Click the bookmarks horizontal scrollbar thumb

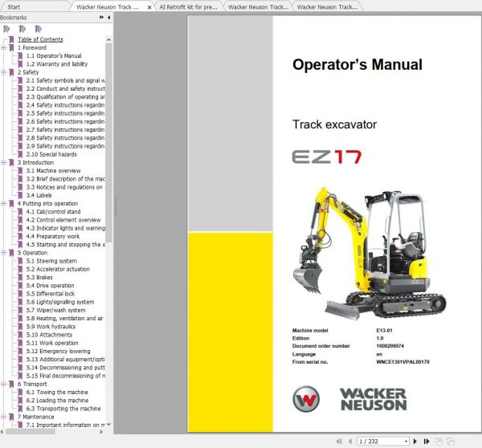click(31, 432)
